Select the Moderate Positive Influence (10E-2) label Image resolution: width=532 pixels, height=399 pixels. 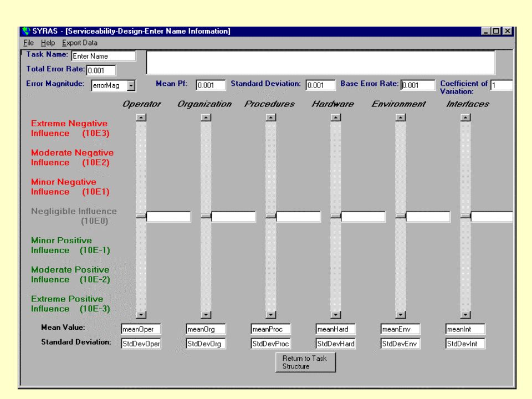(x=70, y=274)
